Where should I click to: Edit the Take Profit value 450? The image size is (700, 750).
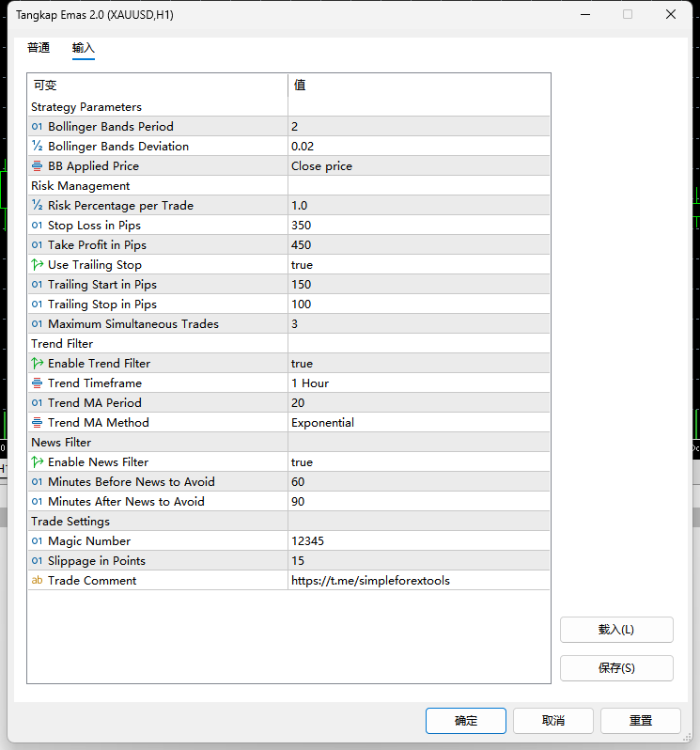[419, 245]
